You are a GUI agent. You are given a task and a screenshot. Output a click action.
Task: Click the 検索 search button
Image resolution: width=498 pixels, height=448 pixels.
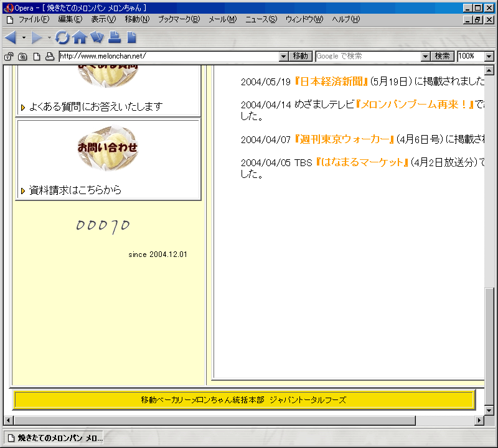pyautogui.click(x=443, y=56)
